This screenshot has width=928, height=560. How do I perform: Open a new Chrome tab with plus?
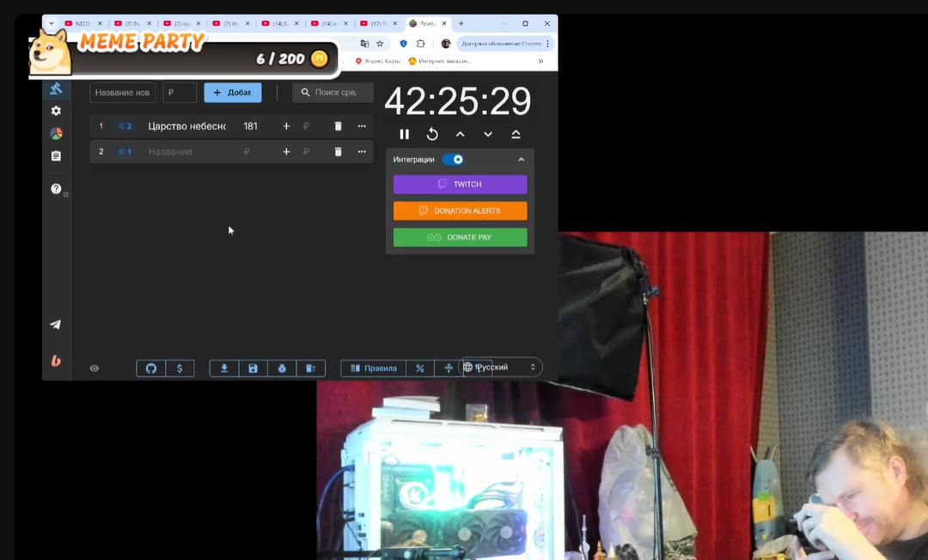461,24
